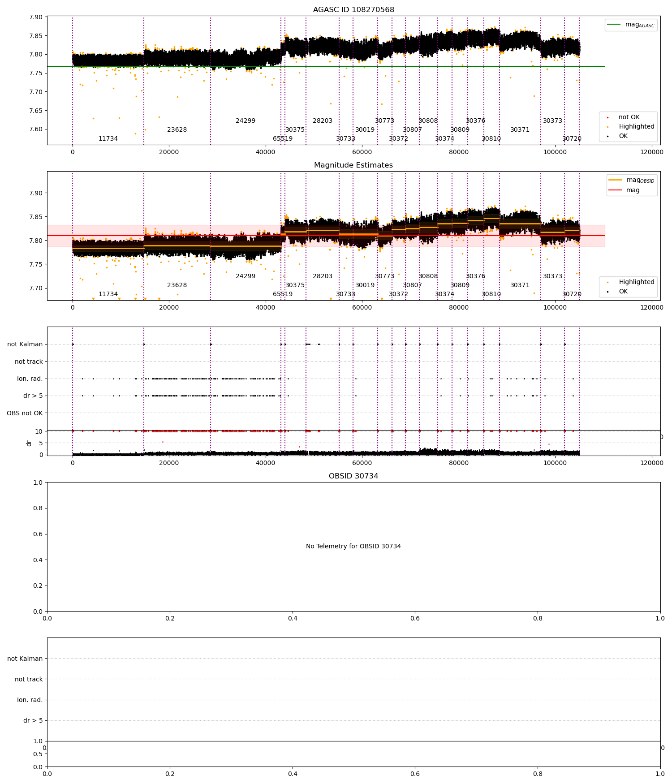Click OBSID label 28203 in the AGASC ID plot
This screenshot has width=672, height=784.
(x=323, y=121)
